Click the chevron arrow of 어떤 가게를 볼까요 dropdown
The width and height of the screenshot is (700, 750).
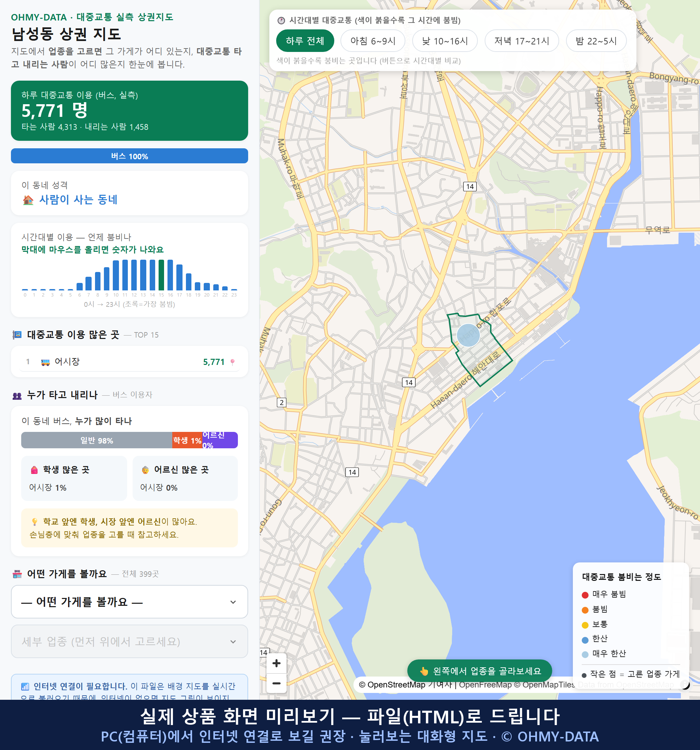coord(233,602)
